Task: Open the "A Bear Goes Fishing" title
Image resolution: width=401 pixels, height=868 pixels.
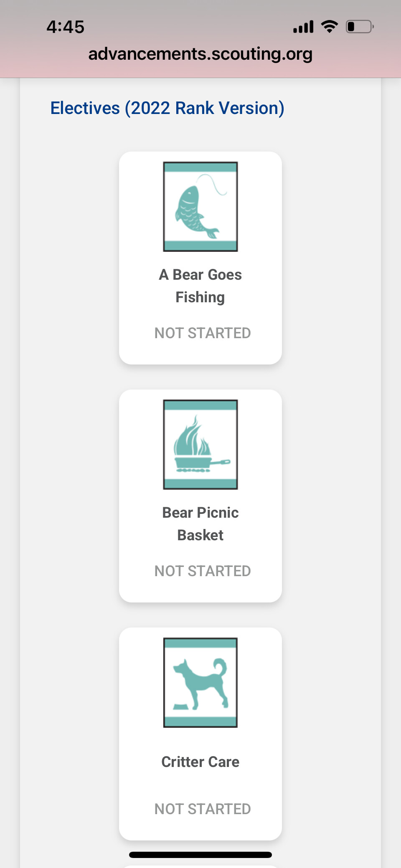Action: click(x=200, y=286)
